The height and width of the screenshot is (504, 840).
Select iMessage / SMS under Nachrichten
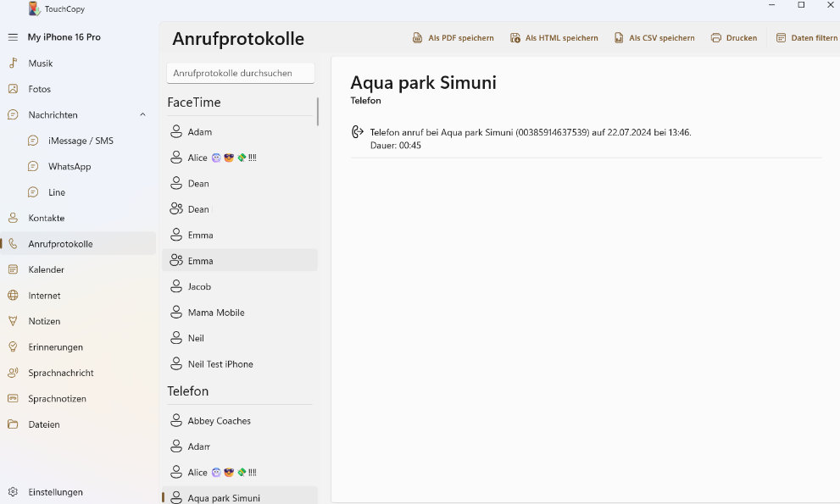[81, 141]
